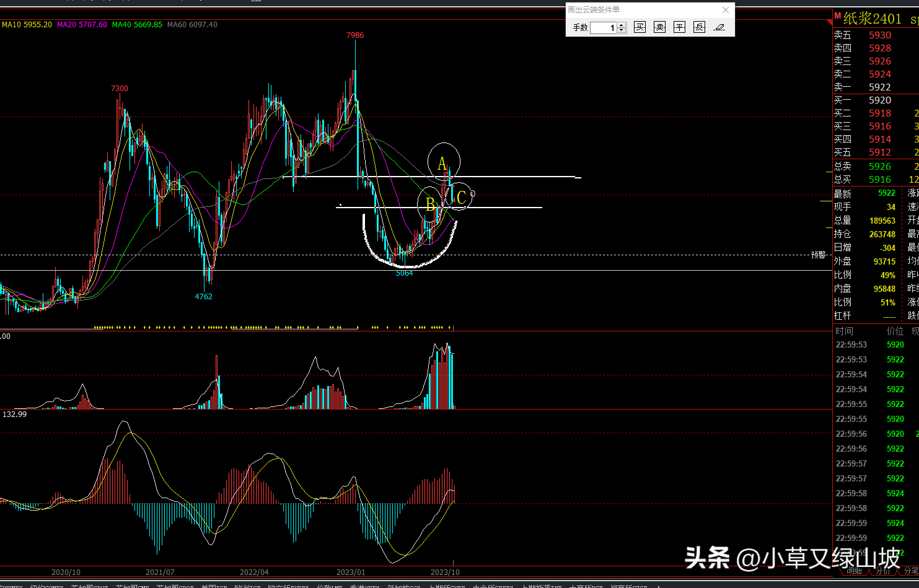Click the 比例 value 51%

(x=888, y=302)
